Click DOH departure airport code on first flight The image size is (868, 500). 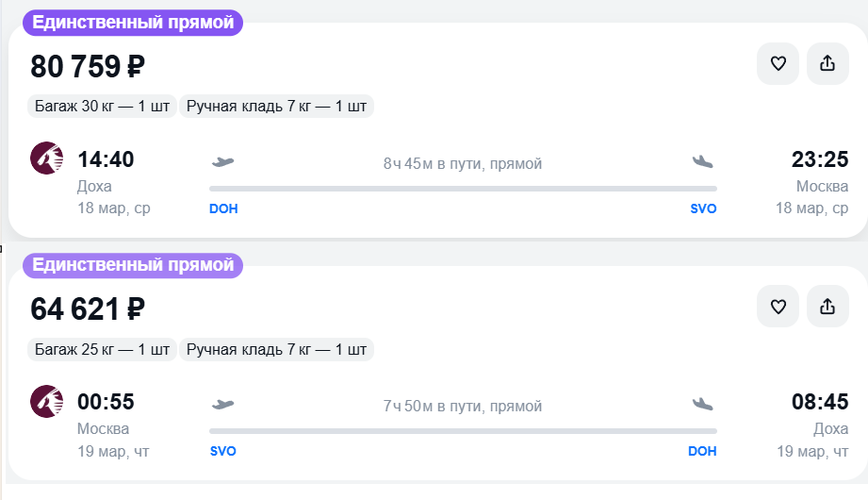(x=223, y=208)
